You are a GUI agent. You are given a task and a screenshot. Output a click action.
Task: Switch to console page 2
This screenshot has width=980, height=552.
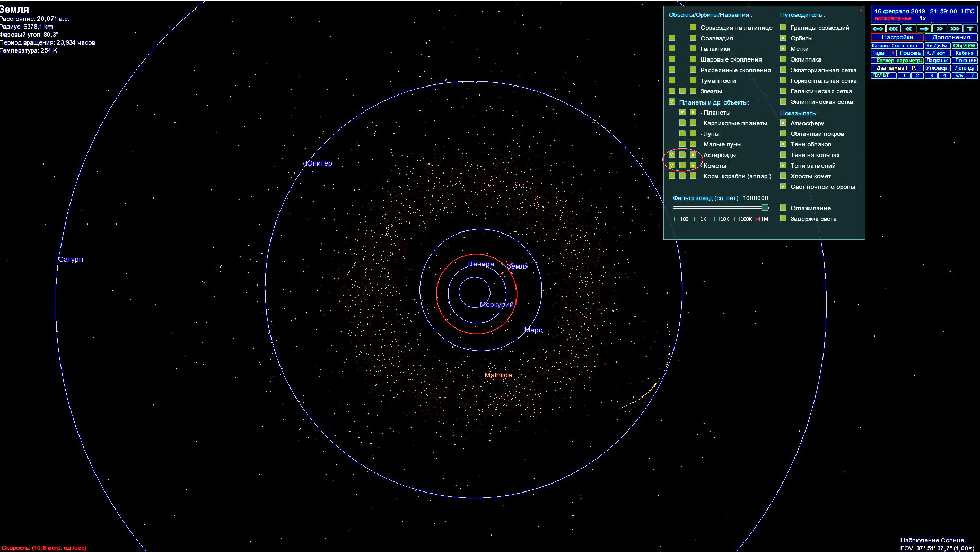pyautogui.click(x=917, y=75)
